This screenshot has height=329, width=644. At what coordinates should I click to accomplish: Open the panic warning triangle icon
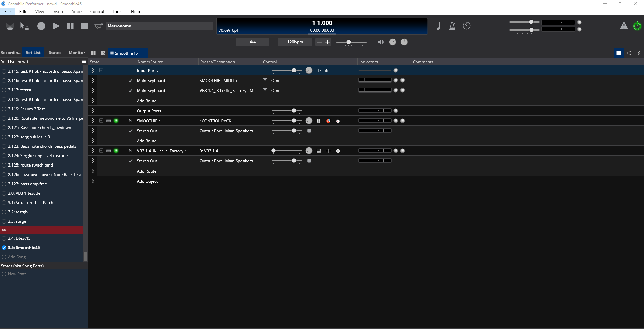point(624,26)
